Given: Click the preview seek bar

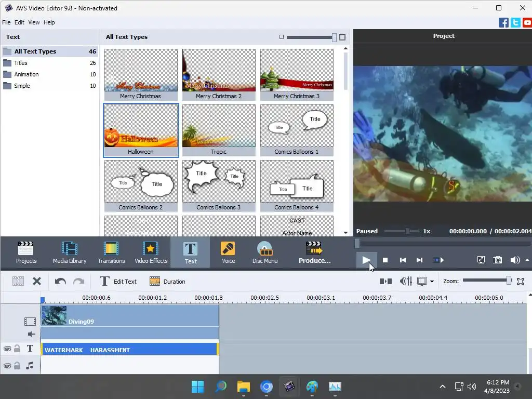Looking at the screenshot, I should click(x=443, y=243).
